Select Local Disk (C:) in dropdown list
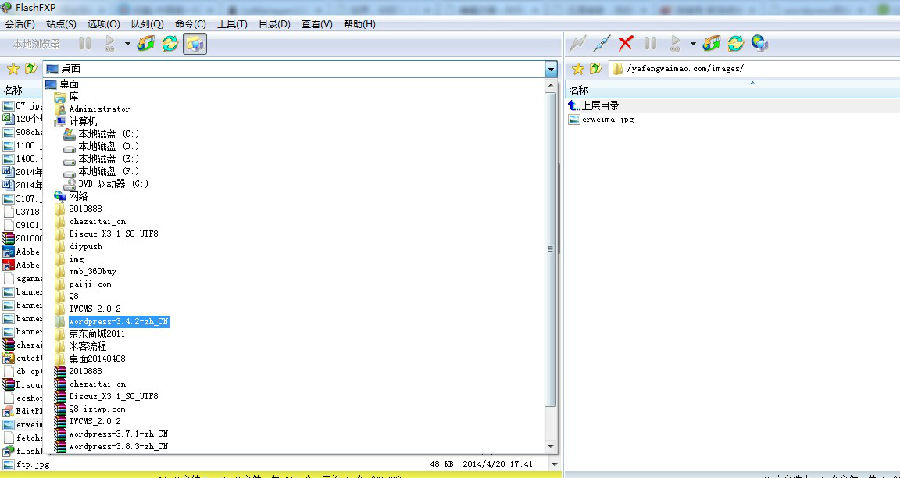Image resolution: width=900 pixels, height=478 pixels. 108,133
